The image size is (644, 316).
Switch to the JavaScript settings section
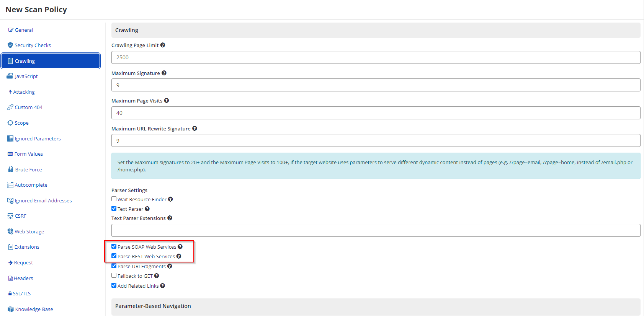coord(26,77)
